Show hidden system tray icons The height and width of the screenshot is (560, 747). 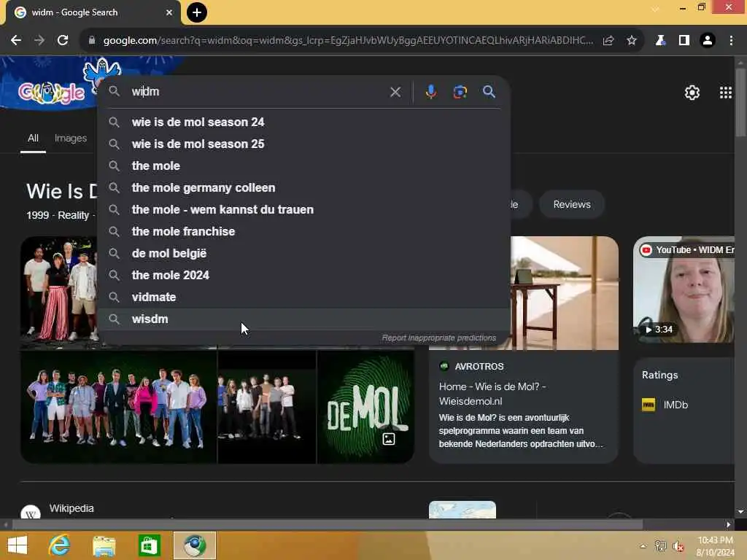coord(643,546)
